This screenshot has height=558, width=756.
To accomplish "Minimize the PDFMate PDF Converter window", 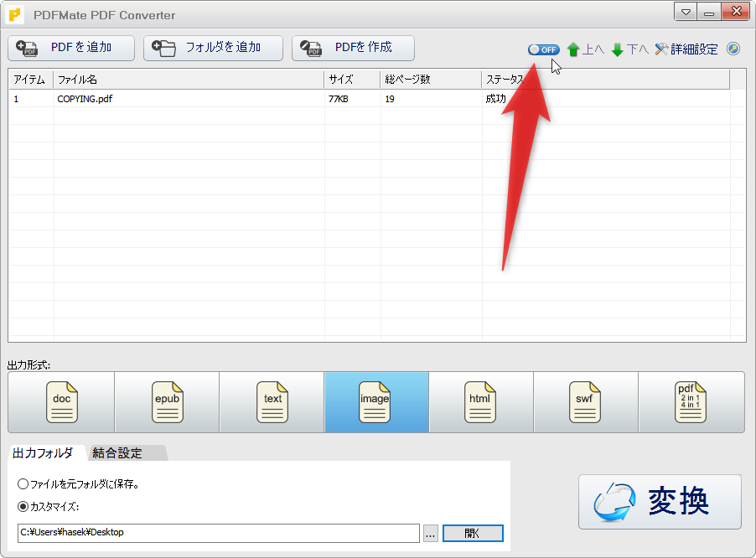I will [709, 12].
